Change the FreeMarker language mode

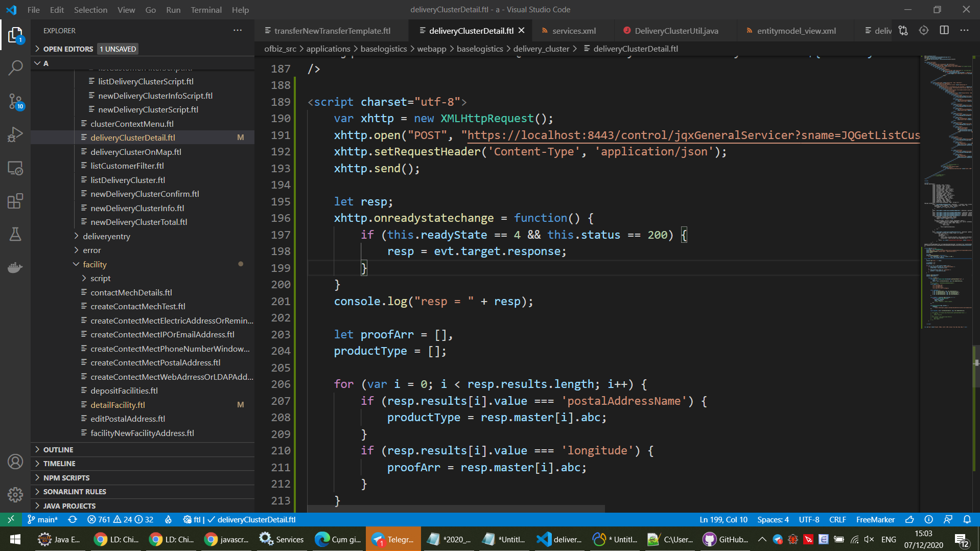[x=875, y=519]
